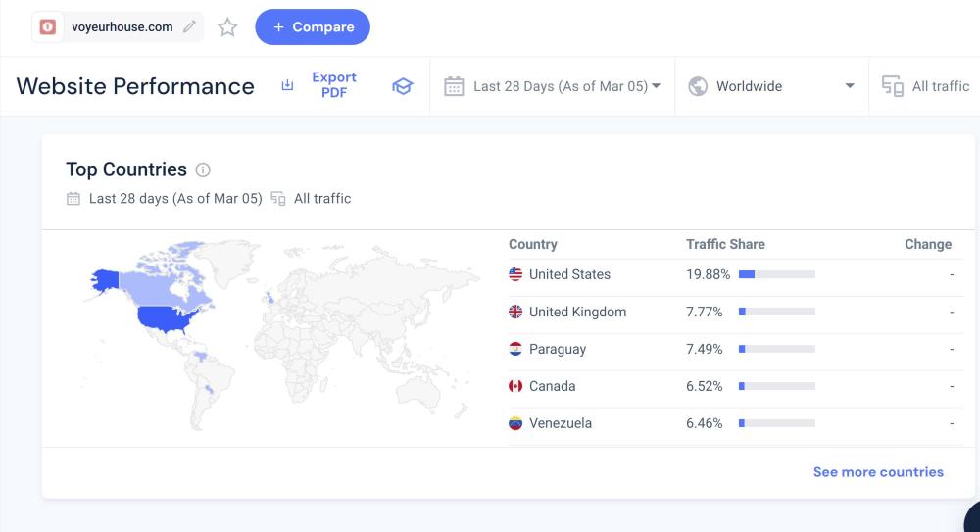This screenshot has width=980, height=532.
Task: Click the United States flag icon
Action: (x=515, y=274)
